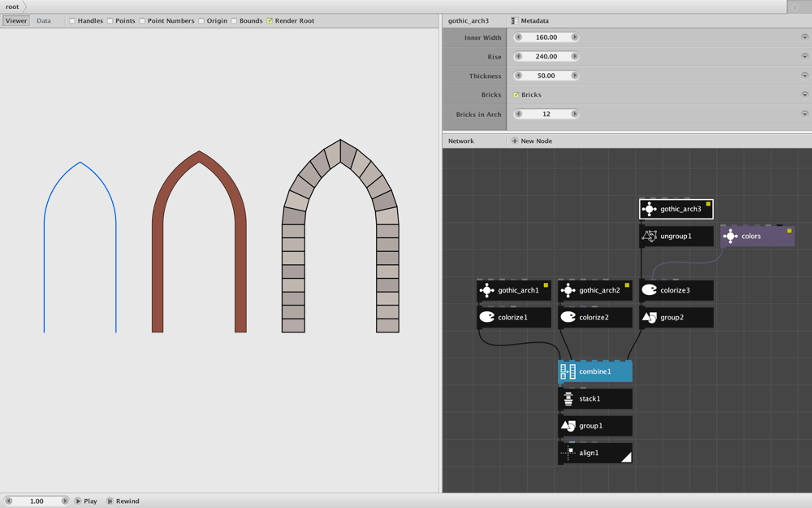This screenshot has height=508, width=812.
Task: Click the Rewind icon
Action: click(x=110, y=501)
